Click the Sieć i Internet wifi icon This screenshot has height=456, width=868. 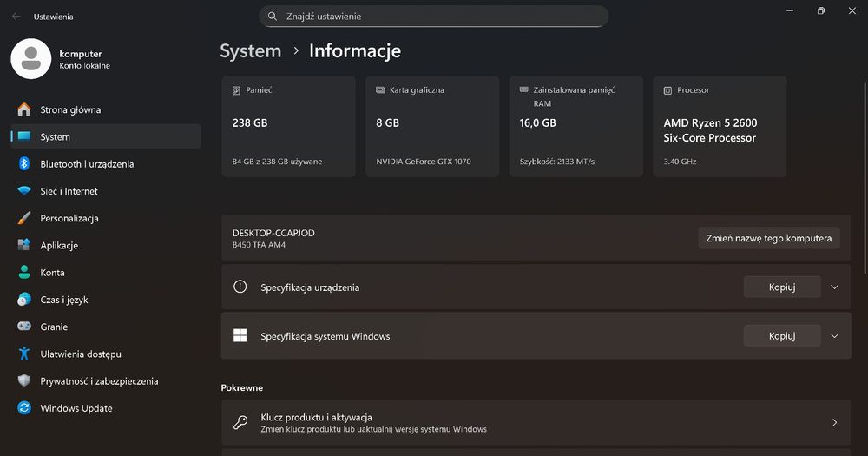tap(24, 191)
